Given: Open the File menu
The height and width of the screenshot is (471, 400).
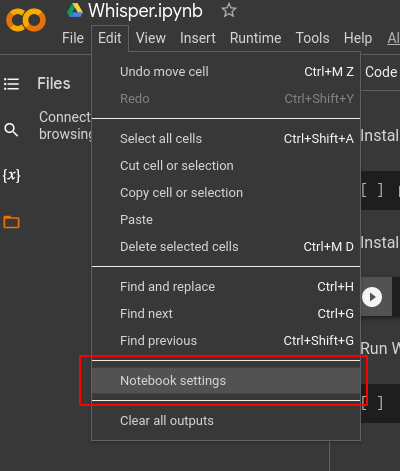Looking at the screenshot, I should (73, 38).
